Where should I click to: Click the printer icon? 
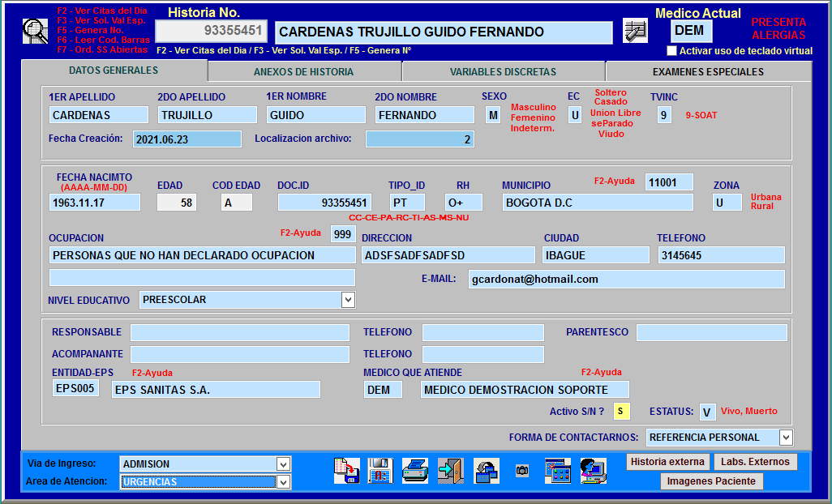415,471
